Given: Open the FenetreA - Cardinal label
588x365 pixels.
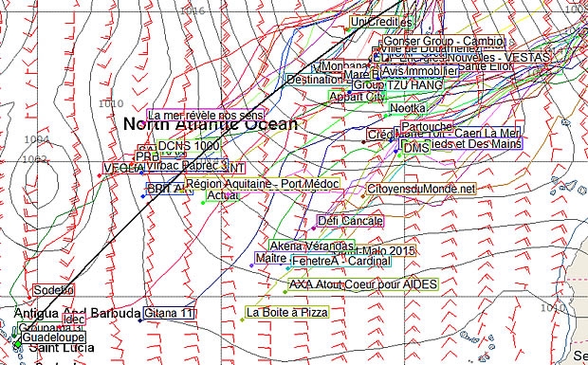Looking at the screenshot, I should 340,261.
